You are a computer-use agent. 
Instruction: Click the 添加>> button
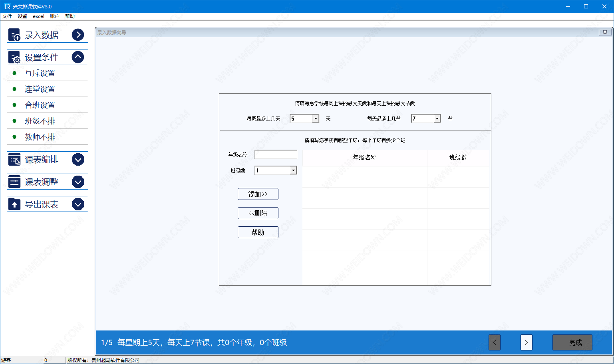point(258,194)
